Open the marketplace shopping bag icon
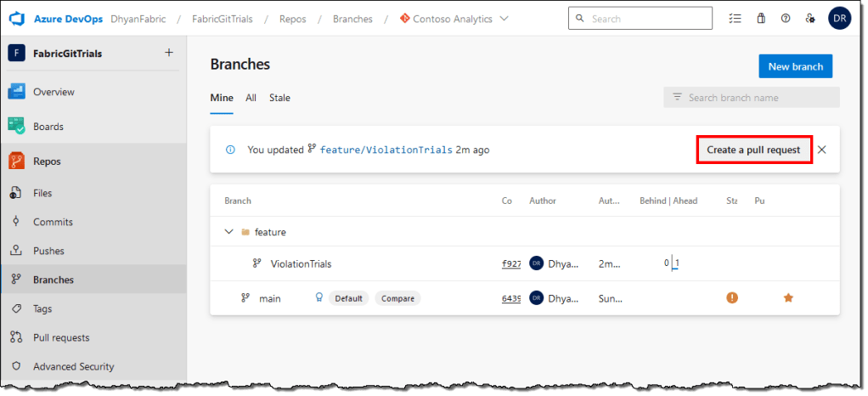 (761, 19)
